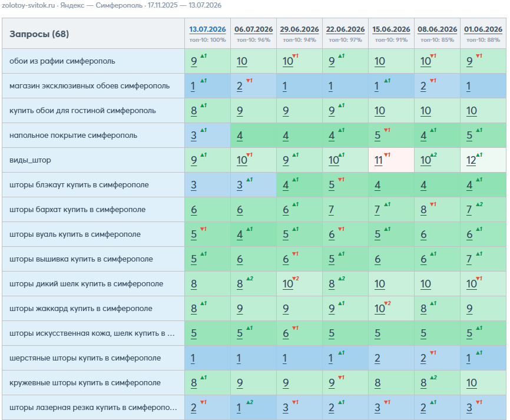Click the 'виды_штор' query name
This screenshot has height=420, width=510.
30,160
